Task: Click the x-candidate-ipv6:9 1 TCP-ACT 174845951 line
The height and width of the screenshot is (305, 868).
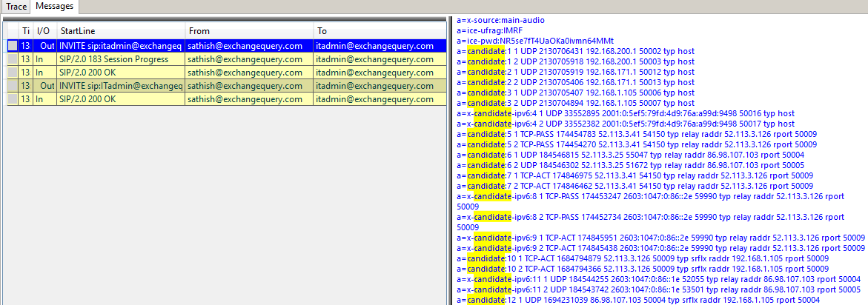Action: (x=661, y=238)
